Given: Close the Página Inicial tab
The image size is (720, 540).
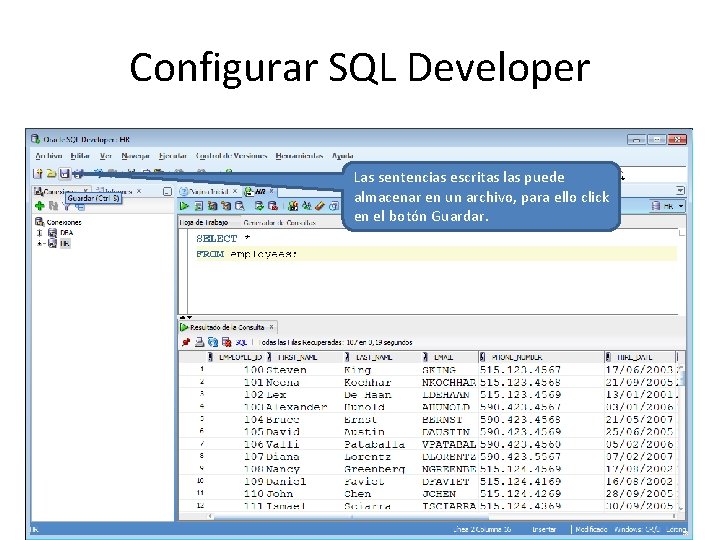Looking at the screenshot, I should pos(235,191).
